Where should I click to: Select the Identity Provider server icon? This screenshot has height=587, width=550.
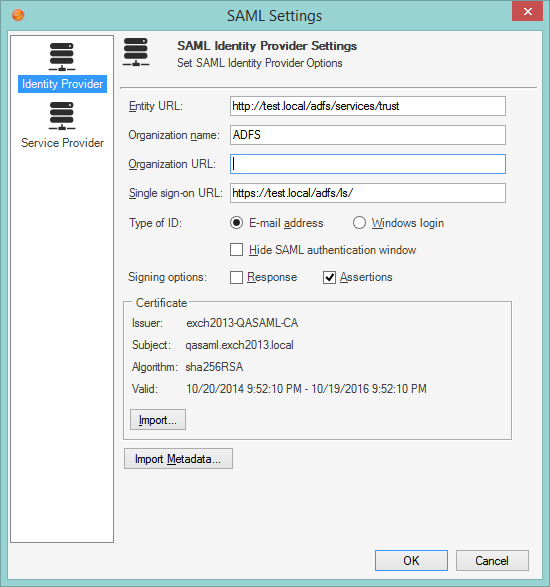click(x=62, y=57)
